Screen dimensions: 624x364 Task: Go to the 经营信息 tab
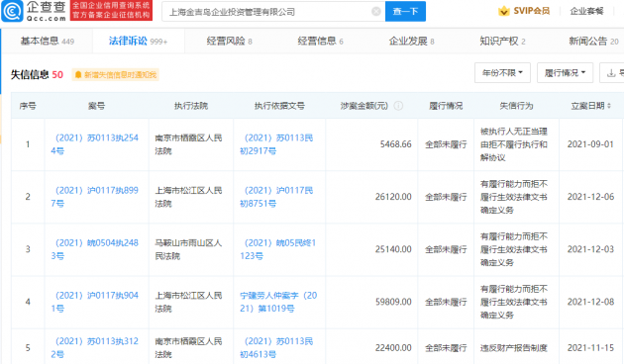[x=320, y=41]
